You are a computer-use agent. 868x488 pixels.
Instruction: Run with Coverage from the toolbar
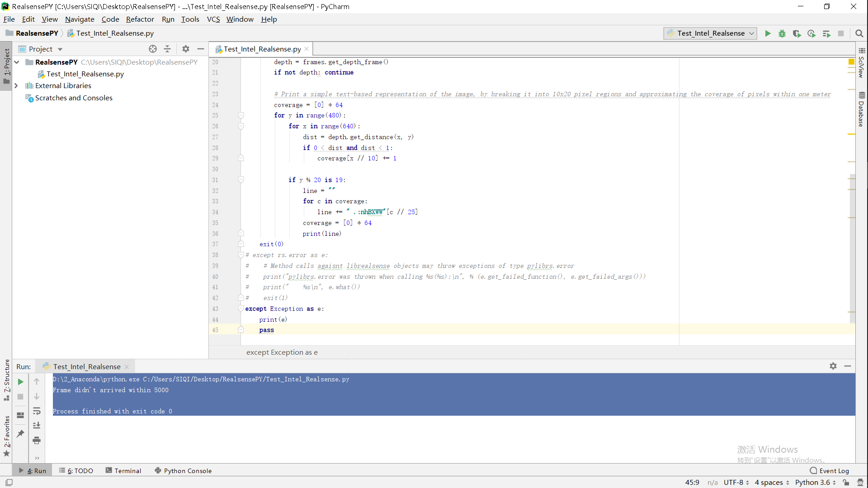pyautogui.click(x=797, y=33)
